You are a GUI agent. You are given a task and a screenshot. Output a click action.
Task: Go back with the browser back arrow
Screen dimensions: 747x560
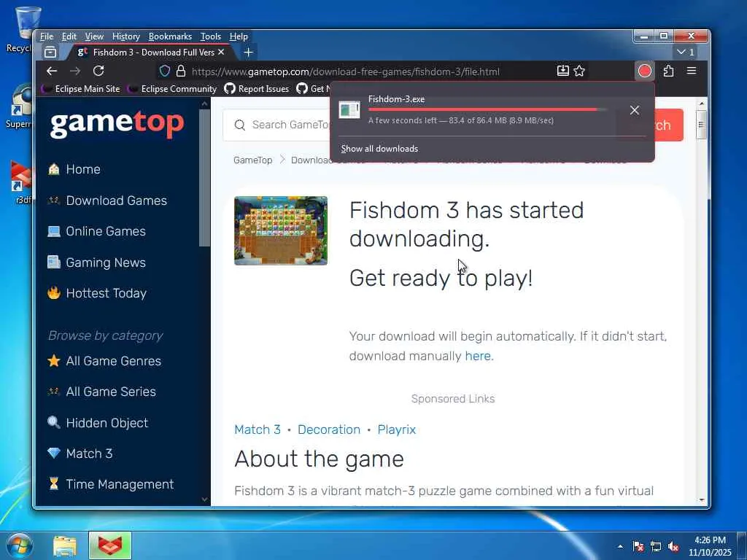pos(52,71)
